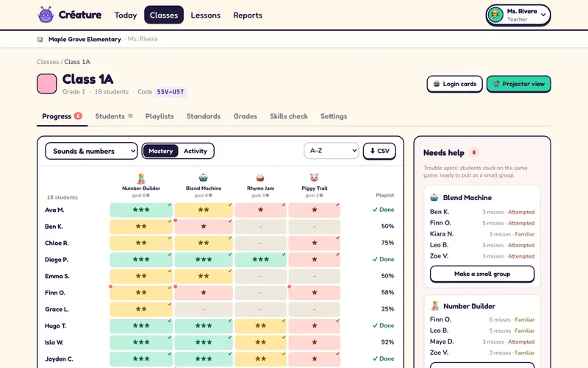
Task: Click the red alert dot on Ben K.'s Blend Machine cell
Action: click(176, 220)
